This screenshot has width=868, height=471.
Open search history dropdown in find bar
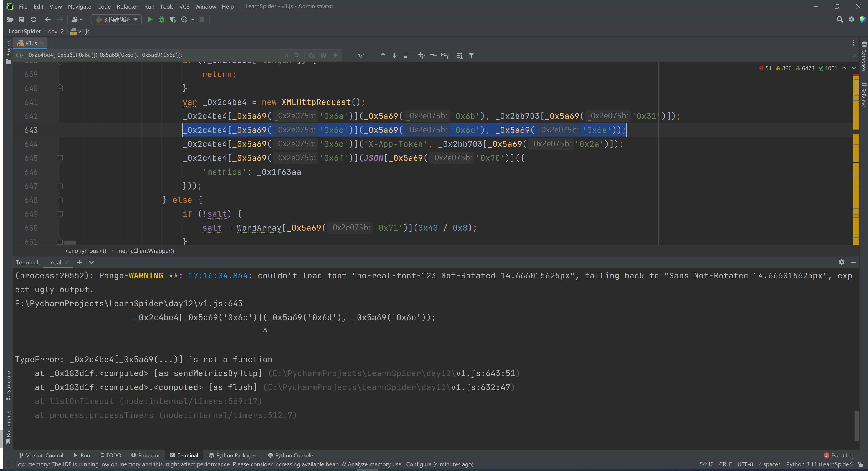coord(20,55)
